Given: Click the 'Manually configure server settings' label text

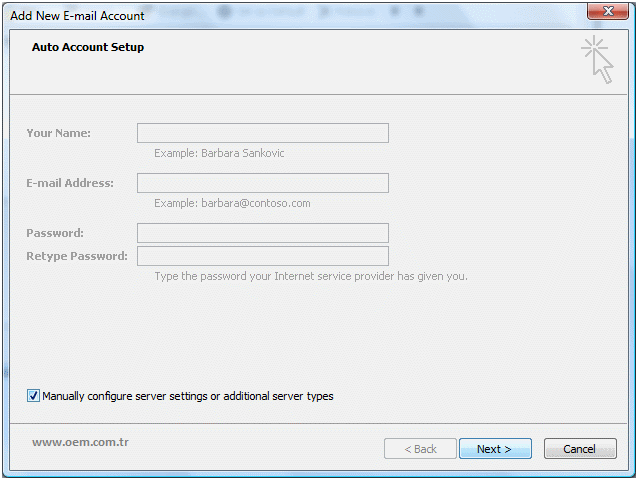Looking at the screenshot, I should 188,396.
